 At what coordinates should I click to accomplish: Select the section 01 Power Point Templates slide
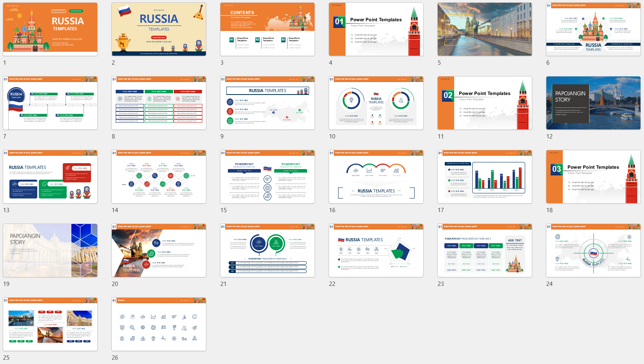pos(376,29)
